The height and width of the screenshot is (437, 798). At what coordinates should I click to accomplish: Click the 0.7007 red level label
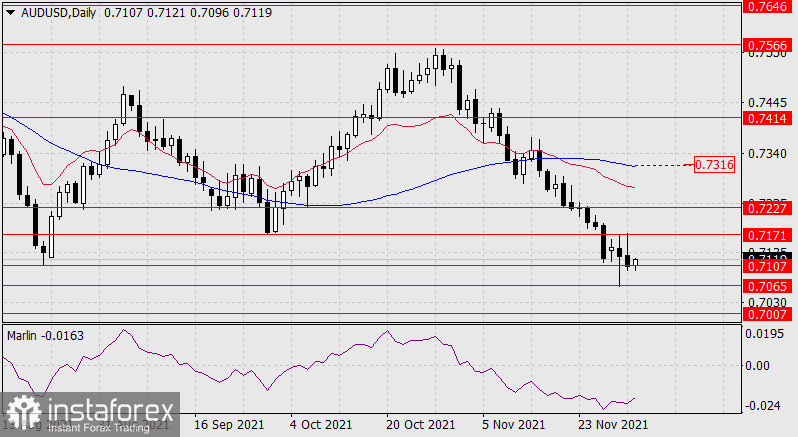767,314
